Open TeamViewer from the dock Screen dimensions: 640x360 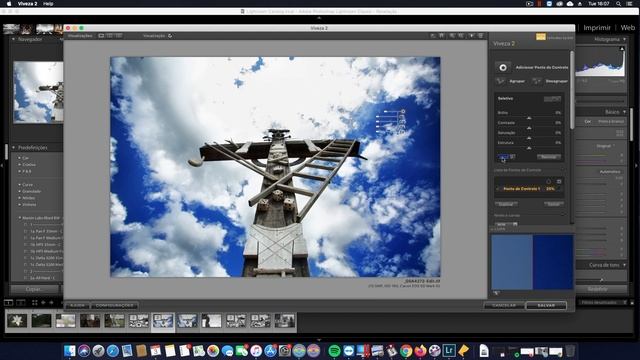(x=349, y=351)
